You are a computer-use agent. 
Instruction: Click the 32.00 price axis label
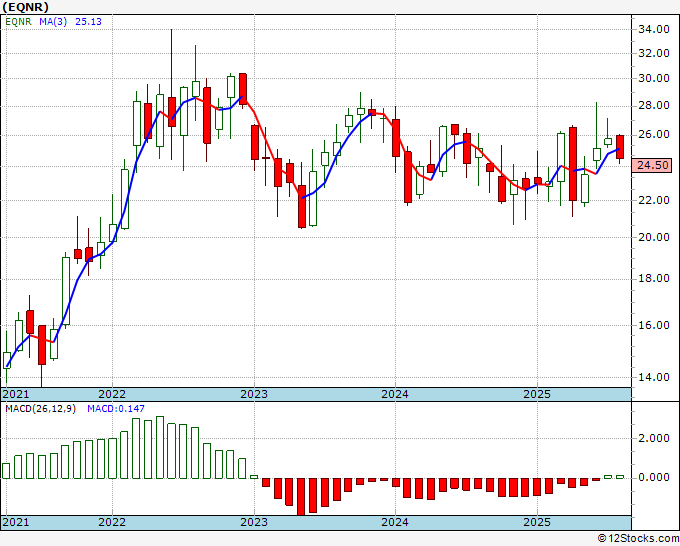click(654, 53)
